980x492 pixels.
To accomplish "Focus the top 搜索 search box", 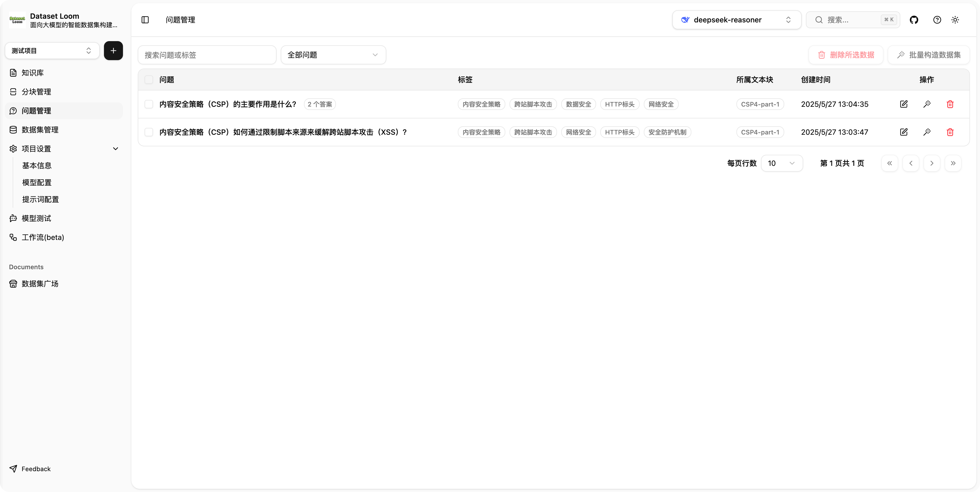I will pos(853,20).
